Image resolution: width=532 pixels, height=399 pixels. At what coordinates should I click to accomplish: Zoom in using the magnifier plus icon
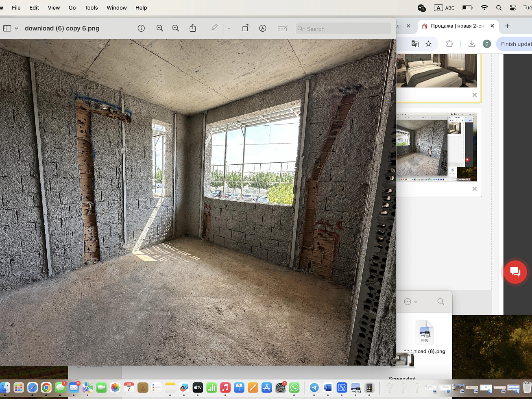click(x=176, y=28)
